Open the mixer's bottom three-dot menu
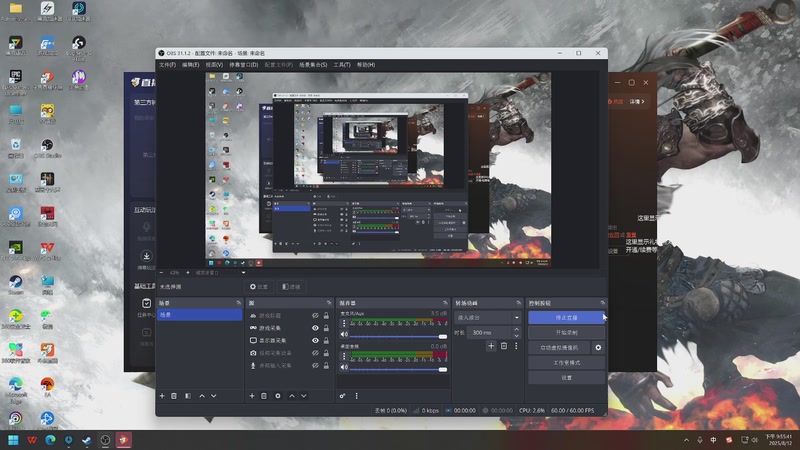Image resolution: width=800 pixels, height=450 pixels. [357, 396]
